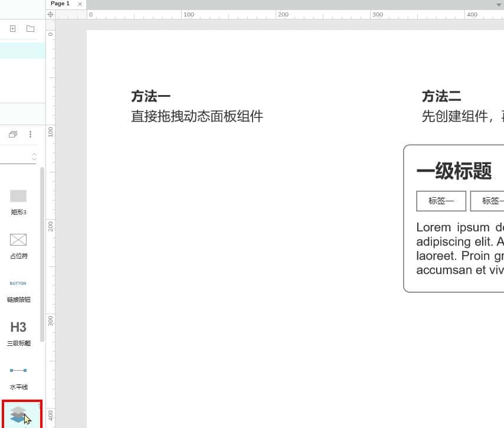
Task: Click the 标签一 button on canvas
Action: click(441, 201)
